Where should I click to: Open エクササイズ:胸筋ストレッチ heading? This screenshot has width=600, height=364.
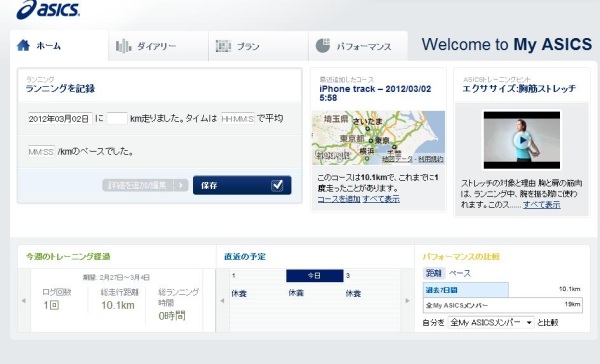coord(519,89)
